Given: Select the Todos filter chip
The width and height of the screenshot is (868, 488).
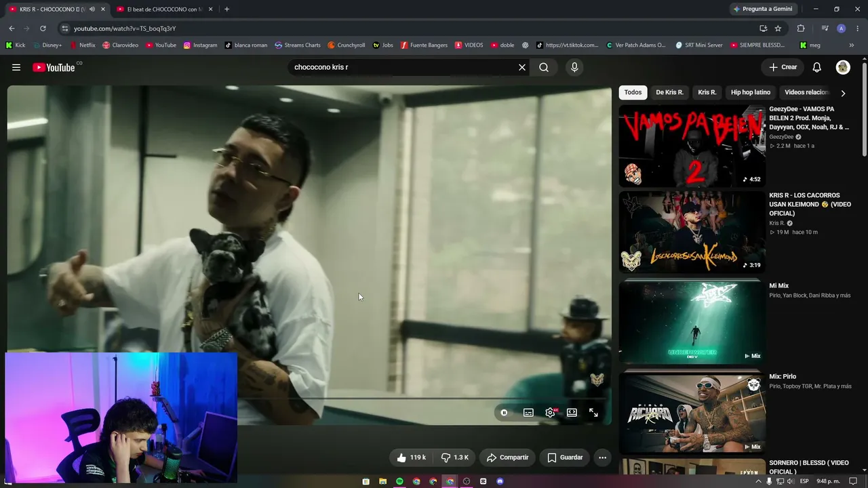Looking at the screenshot, I should pyautogui.click(x=633, y=92).
